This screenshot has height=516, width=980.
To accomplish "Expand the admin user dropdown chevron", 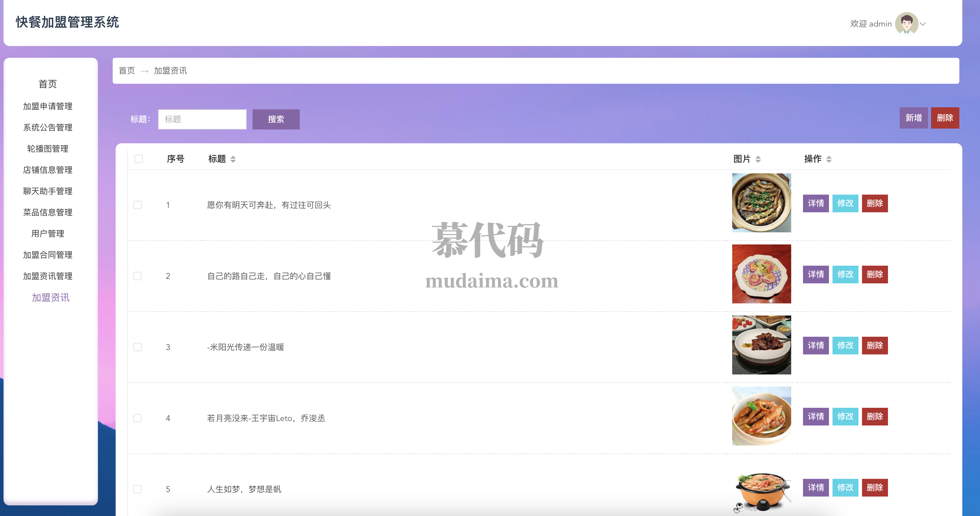I will tap(922, 24).
